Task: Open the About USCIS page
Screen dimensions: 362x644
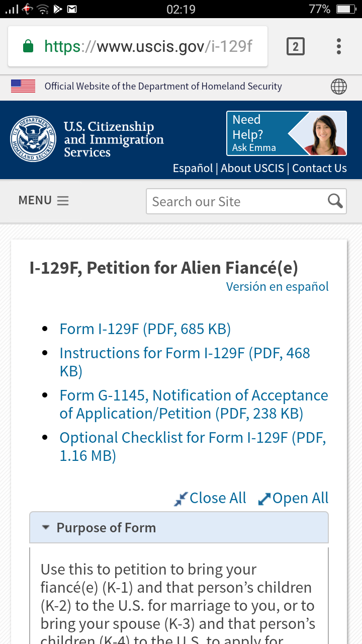Action: 252,168
